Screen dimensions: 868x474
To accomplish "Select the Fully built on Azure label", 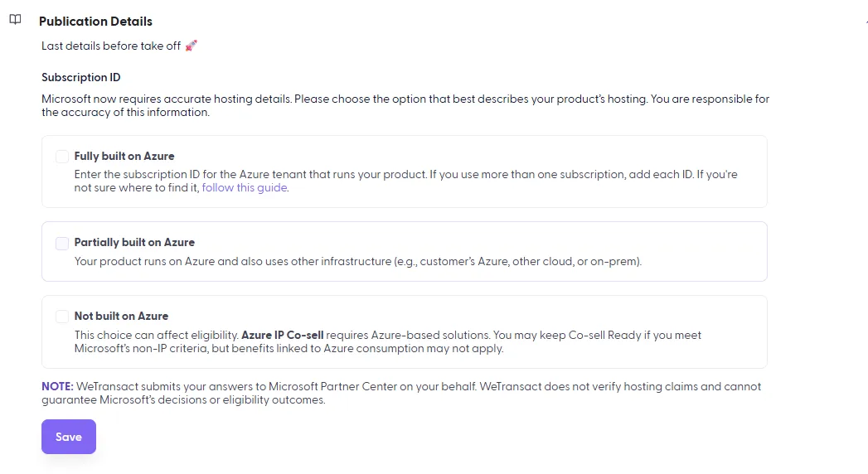I will [124, 156].
